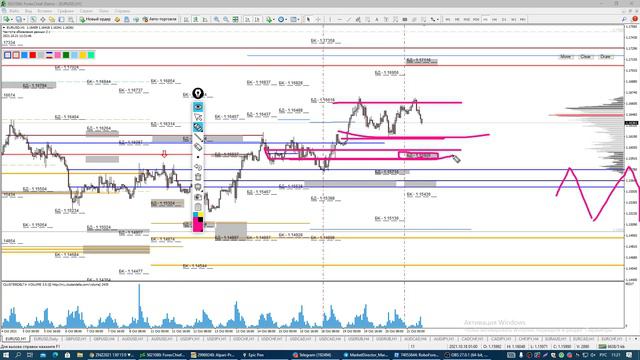Click the New Order toolbar button

(x=95, y=19)
